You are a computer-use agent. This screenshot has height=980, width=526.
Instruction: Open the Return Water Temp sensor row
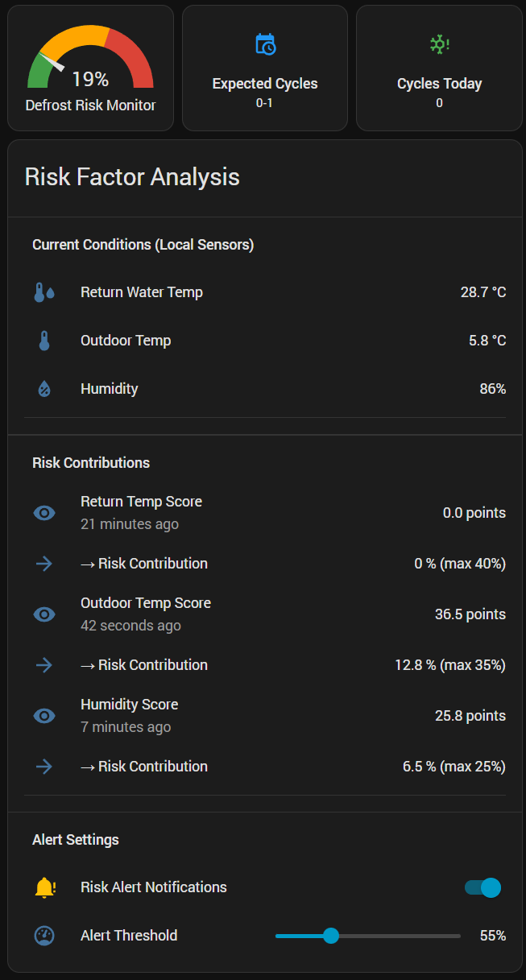(x=142, y=292)
